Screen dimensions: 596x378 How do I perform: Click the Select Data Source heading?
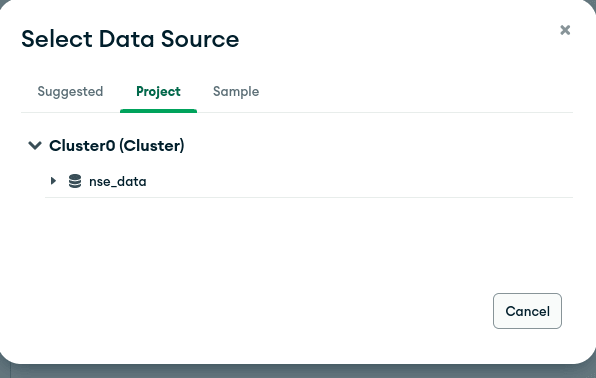click(x=130, y=39)
